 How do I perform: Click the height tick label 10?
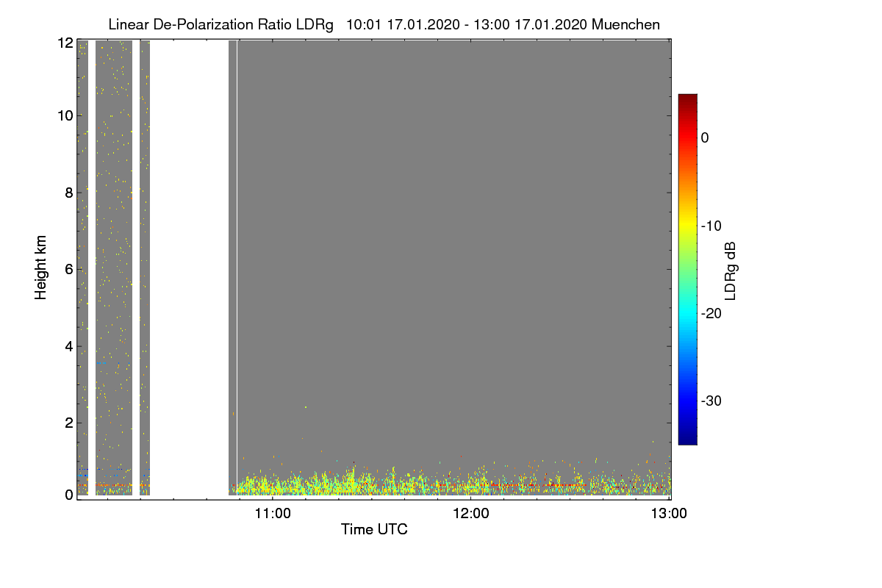(x=66, y=115)
